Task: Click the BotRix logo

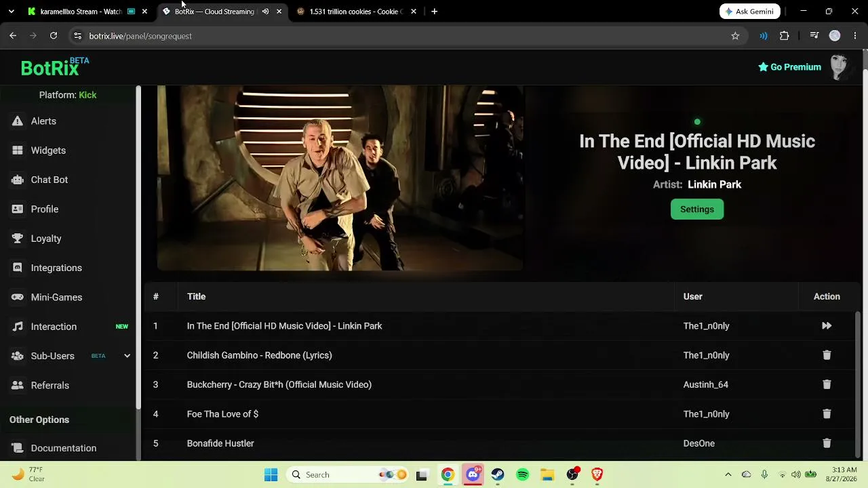Action: (54, 67)
